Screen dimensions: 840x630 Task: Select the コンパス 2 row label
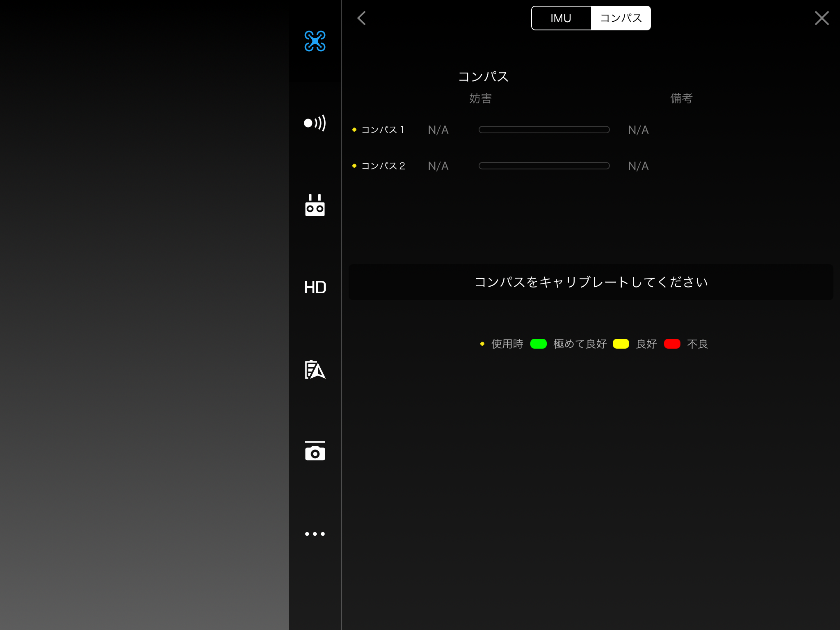coord(383,166)
